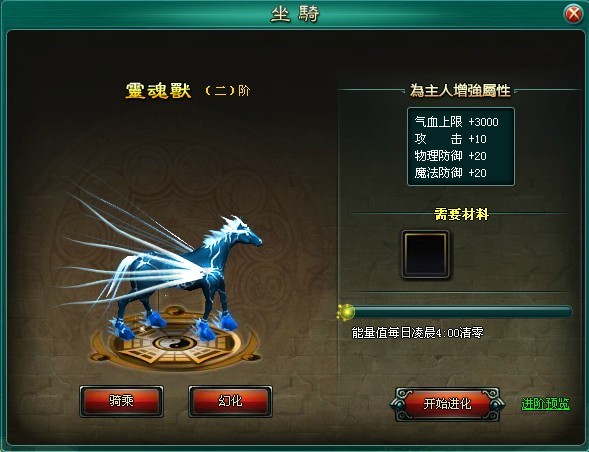589x452 pixels.
Task: Click the 魔法防御 +20 attribute row
Action: (450, 173)
